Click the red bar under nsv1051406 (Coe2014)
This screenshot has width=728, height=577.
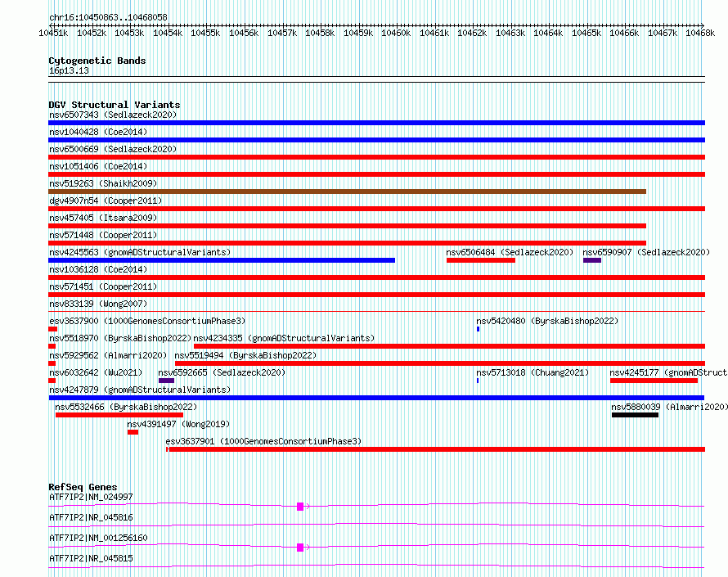376,174
